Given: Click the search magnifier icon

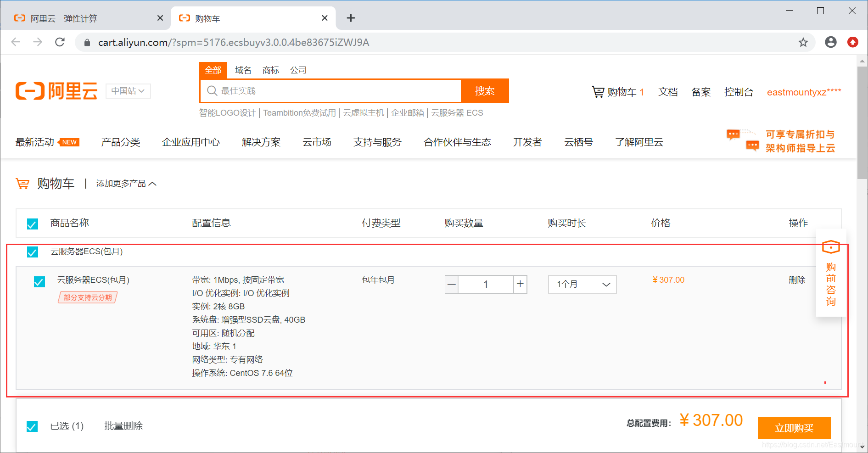Looking at the screenshot, I should coord(212,91).
